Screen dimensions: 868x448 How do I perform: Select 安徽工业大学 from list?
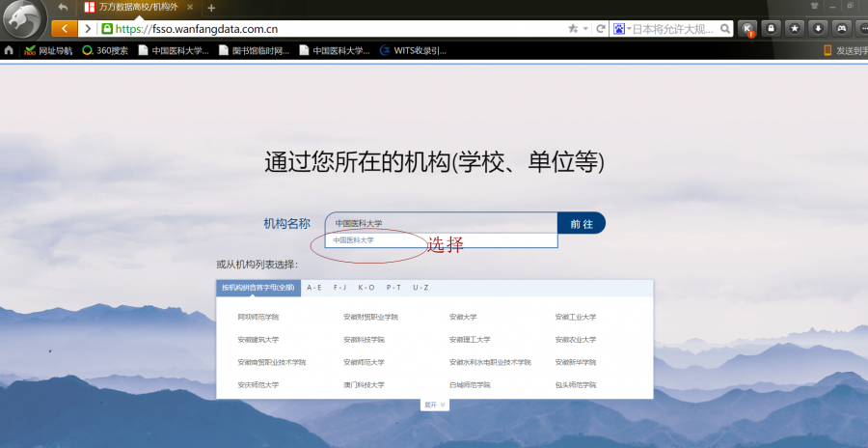[576, 317]
